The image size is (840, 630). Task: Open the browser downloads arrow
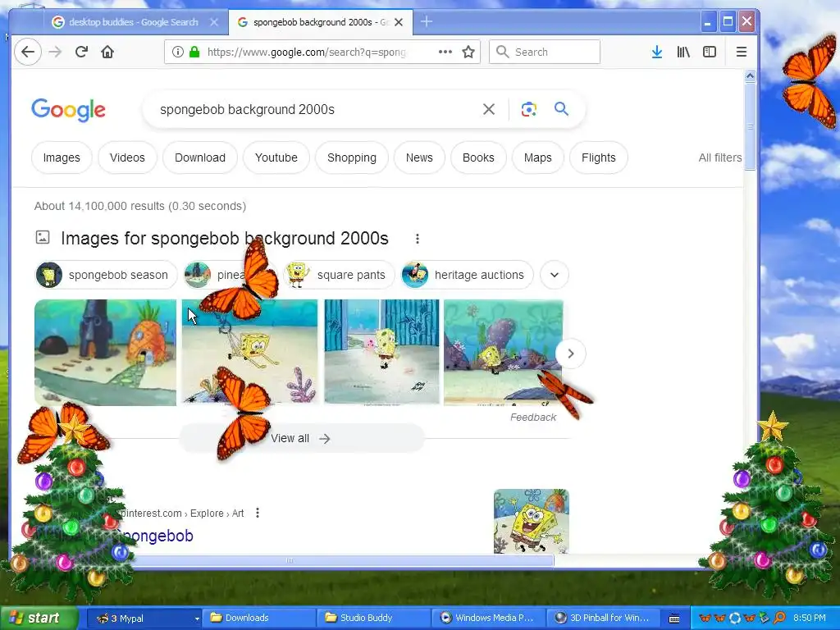[x=657, y=52]
